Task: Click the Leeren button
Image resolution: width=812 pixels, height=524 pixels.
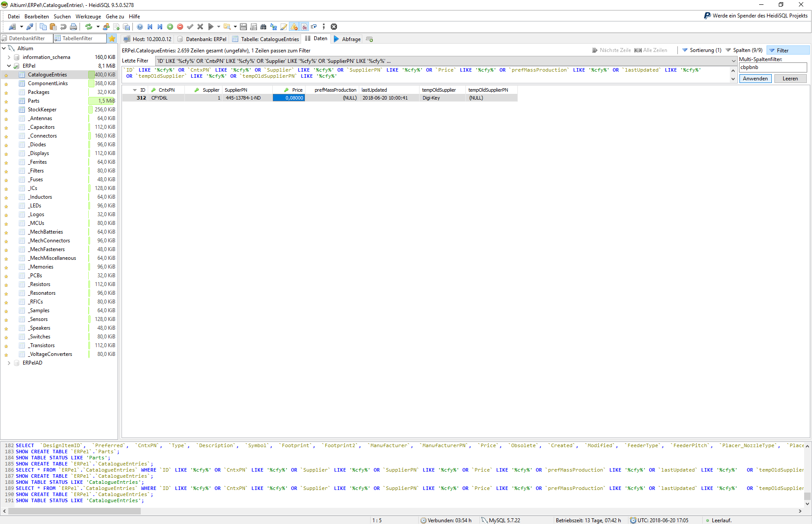Action: pos(790,79)
